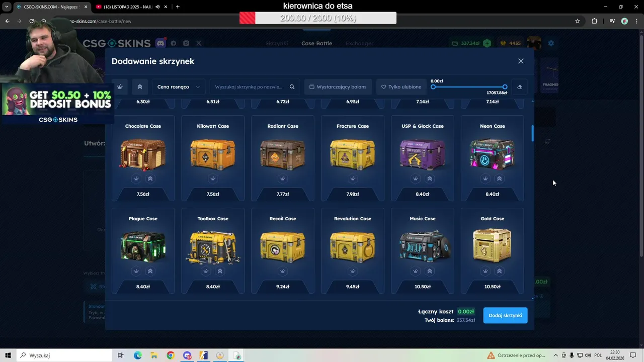644x362 pixels.
Task: Click the search magnifier icon
Action: coord(292,86)
